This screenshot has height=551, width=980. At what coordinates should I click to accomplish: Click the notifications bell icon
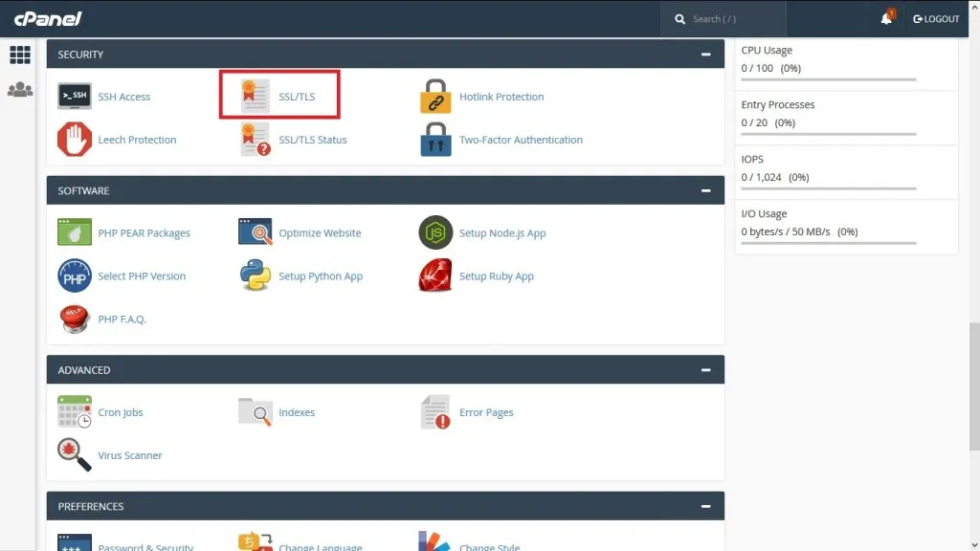tap(887, 17)
